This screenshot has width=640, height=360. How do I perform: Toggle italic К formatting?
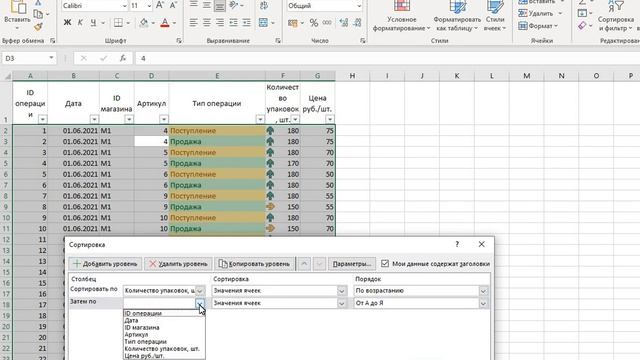[80, 23]
